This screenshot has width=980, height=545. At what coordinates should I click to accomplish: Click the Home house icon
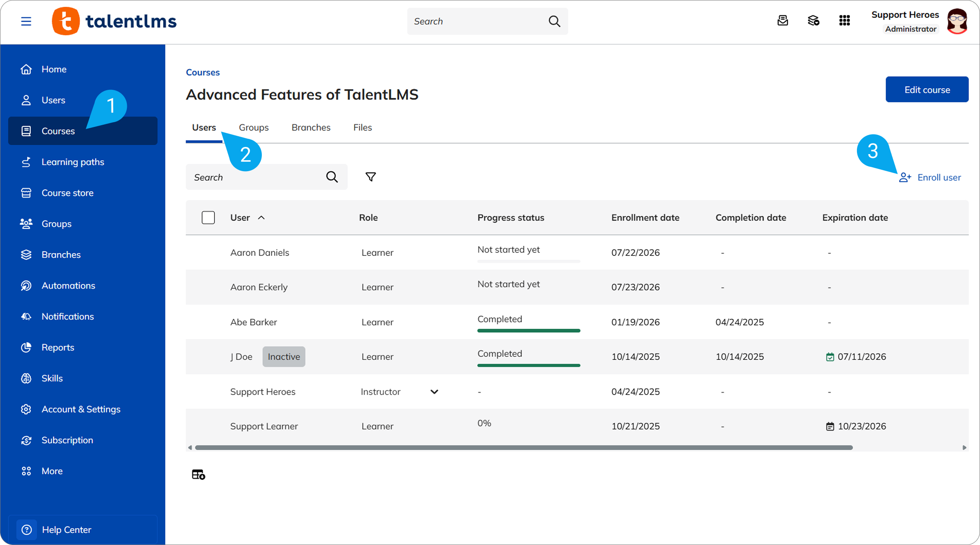pos(26,69)
